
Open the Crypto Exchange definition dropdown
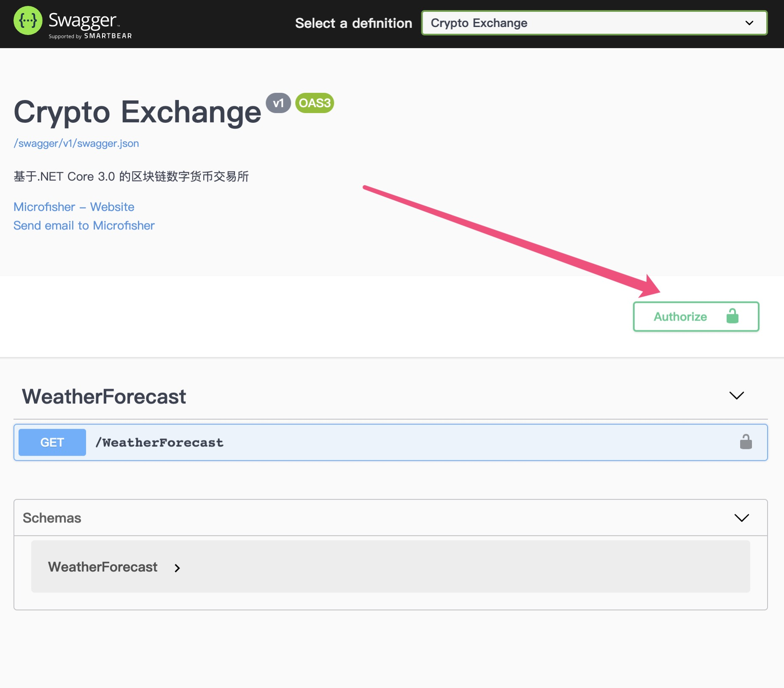point(594,23)
